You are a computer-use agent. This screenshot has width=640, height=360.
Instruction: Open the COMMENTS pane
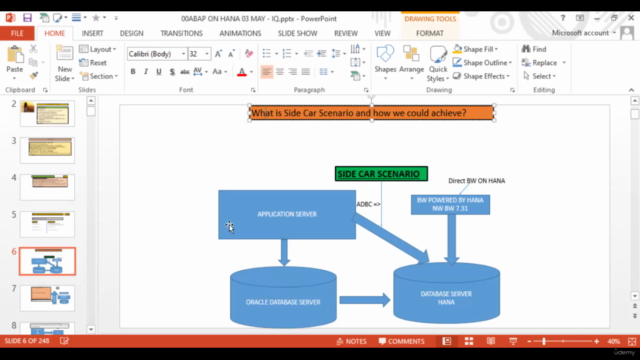click(402, 341)
